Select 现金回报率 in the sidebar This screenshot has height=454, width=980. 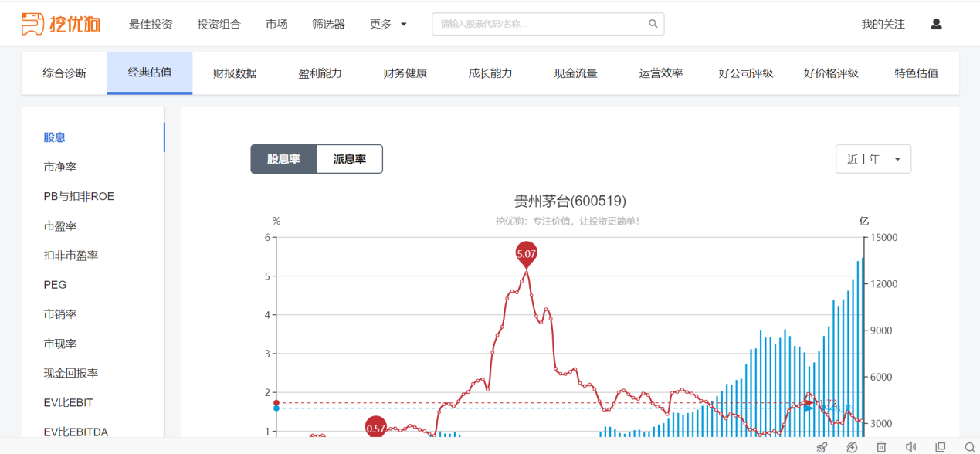click(x=71, y=373)
